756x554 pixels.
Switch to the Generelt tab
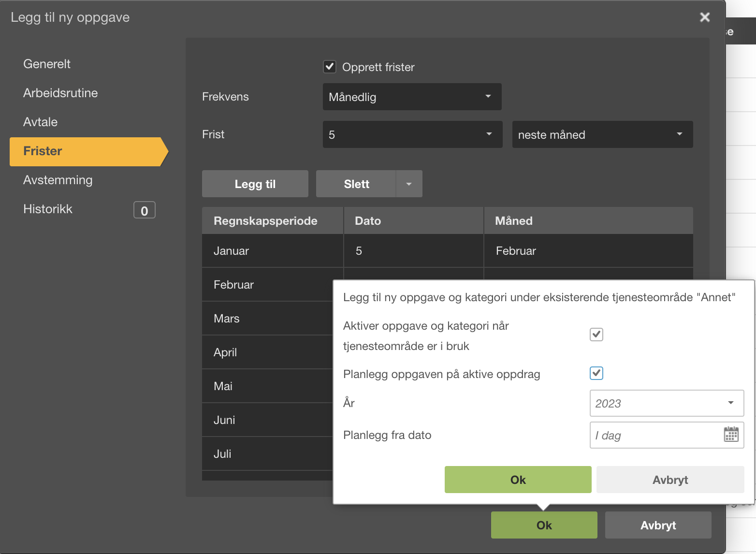point(47,64)
